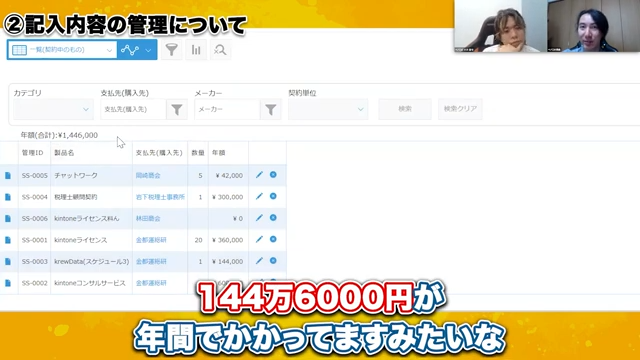The height and width of the screenshot is (360, 640).
Task: Select the SS-0003 ID cell
Action: pos(35,262)
